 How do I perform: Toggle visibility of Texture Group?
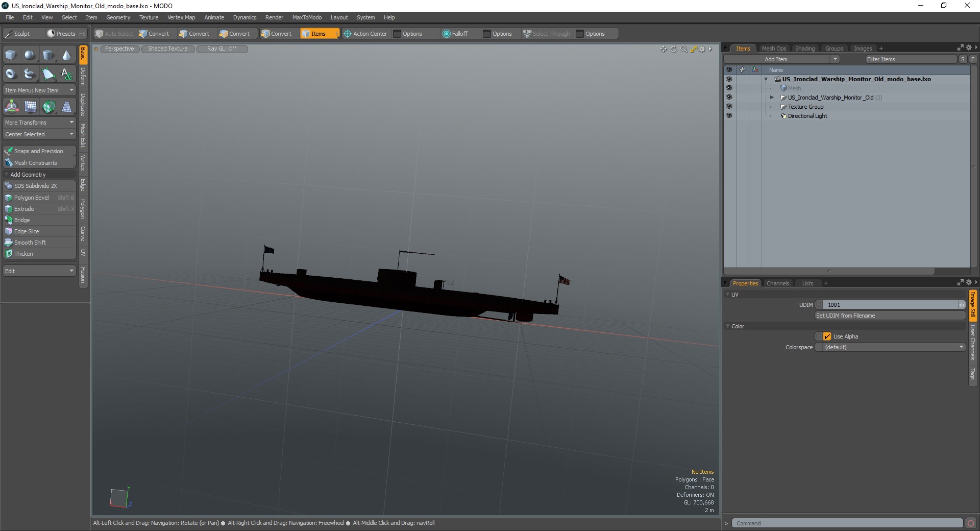[729, 107]
